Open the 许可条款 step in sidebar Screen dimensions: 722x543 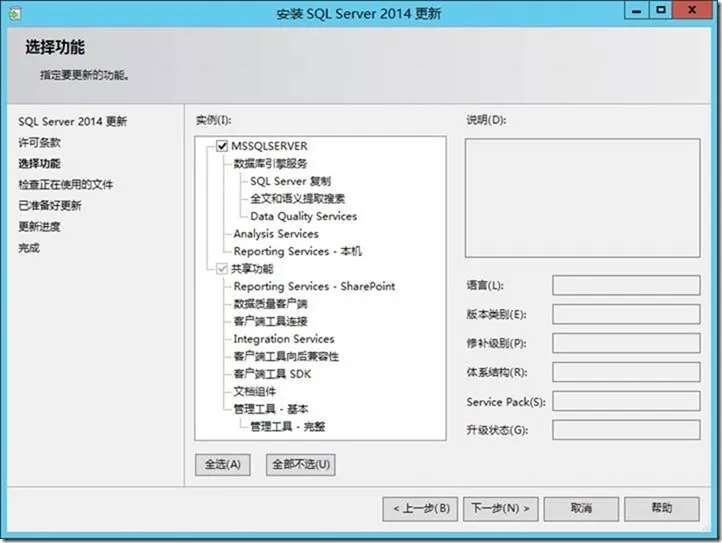tap(39, 142)
